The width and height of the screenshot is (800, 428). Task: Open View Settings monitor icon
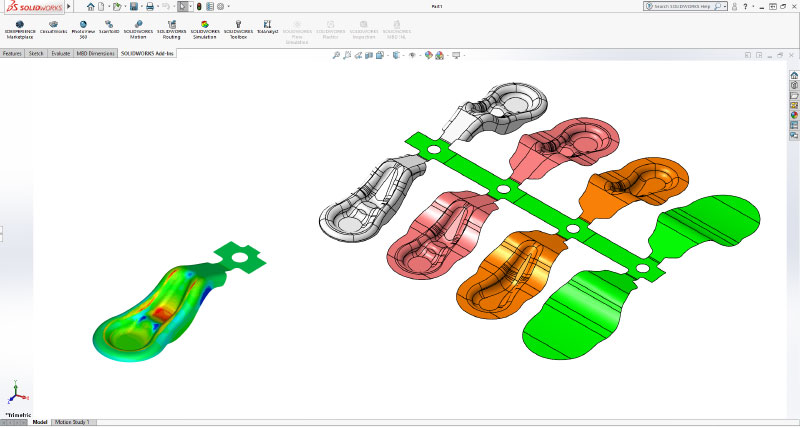(456, 55)
